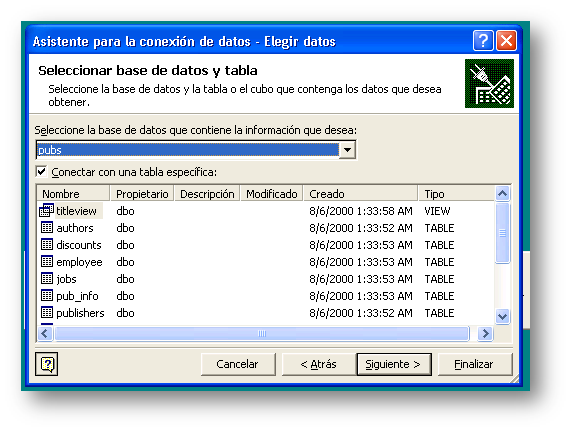This screenshot has width=572, height=433.
Task: Go back with the Atrás button
Action: (x=318, y=364)
